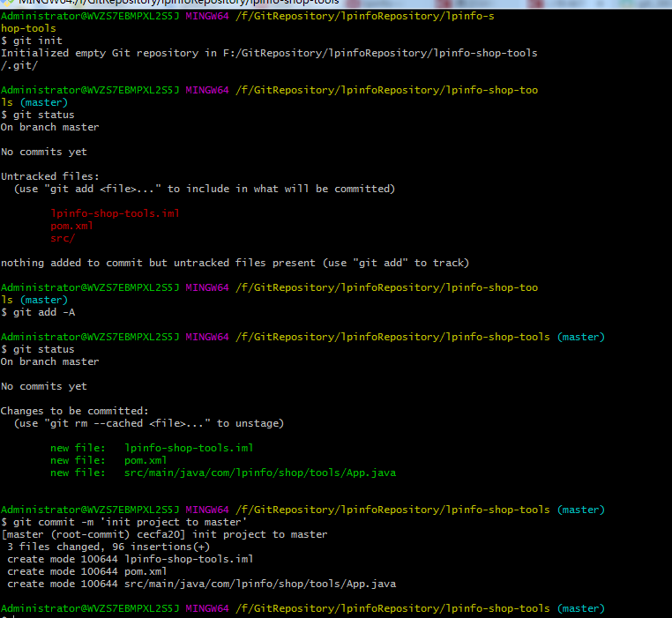Screen dimensions: 672x618
Task: Click 'create mode 100644 lpinfo-shop-tools.iml' line
Action: (131, 559)
